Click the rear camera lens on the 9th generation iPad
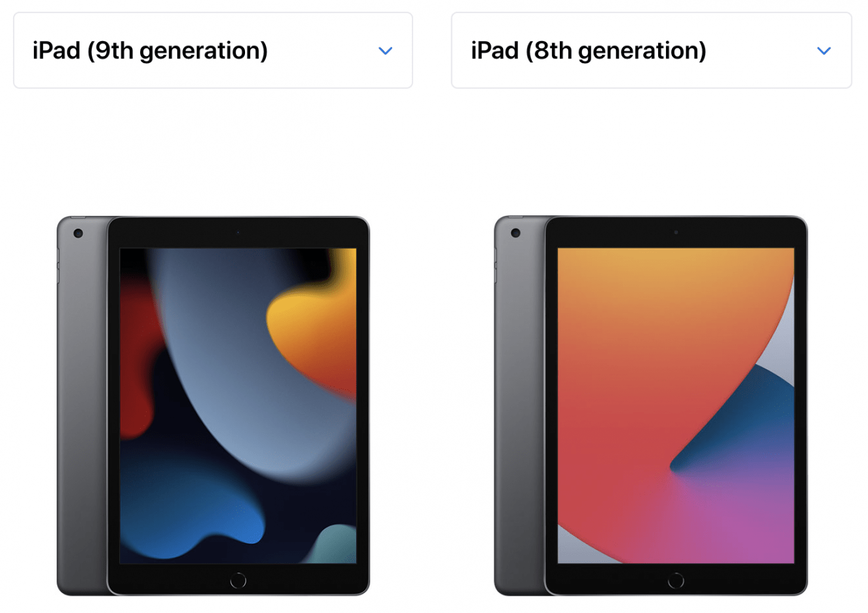 78,233
